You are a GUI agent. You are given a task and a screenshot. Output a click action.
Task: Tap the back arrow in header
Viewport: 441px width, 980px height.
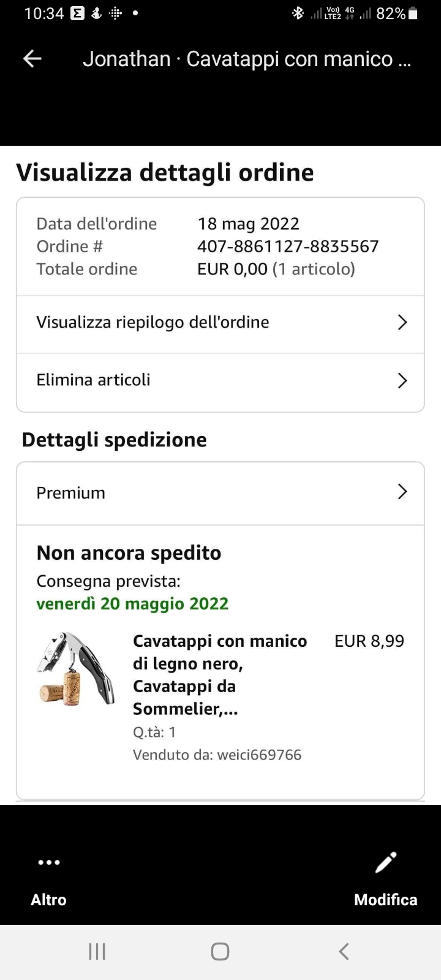tap(32, 59)
